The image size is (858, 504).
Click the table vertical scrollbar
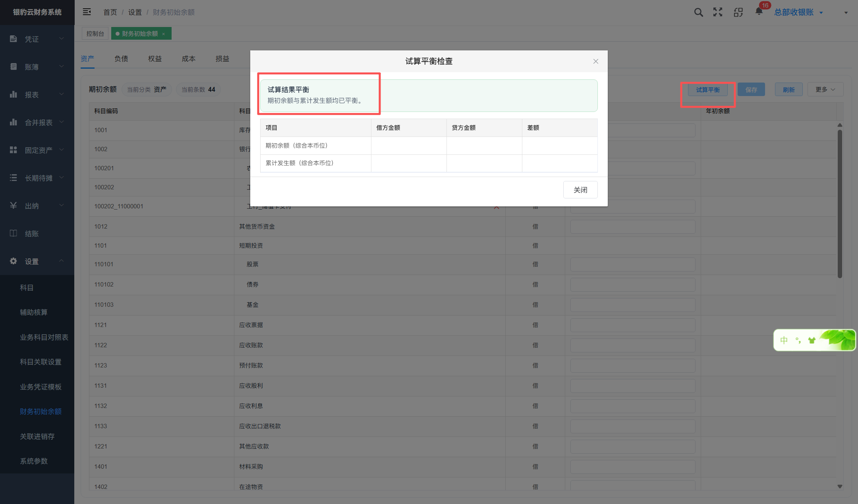(840, 203)
